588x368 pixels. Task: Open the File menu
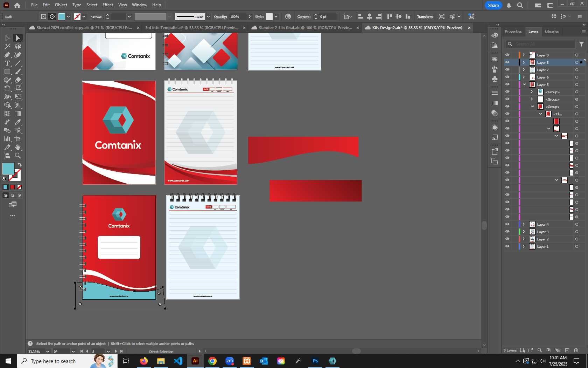(34, 5)
